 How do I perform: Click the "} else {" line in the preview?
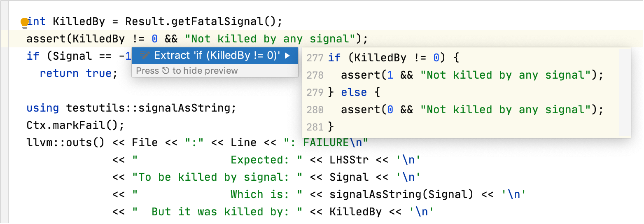pos(354,92)
